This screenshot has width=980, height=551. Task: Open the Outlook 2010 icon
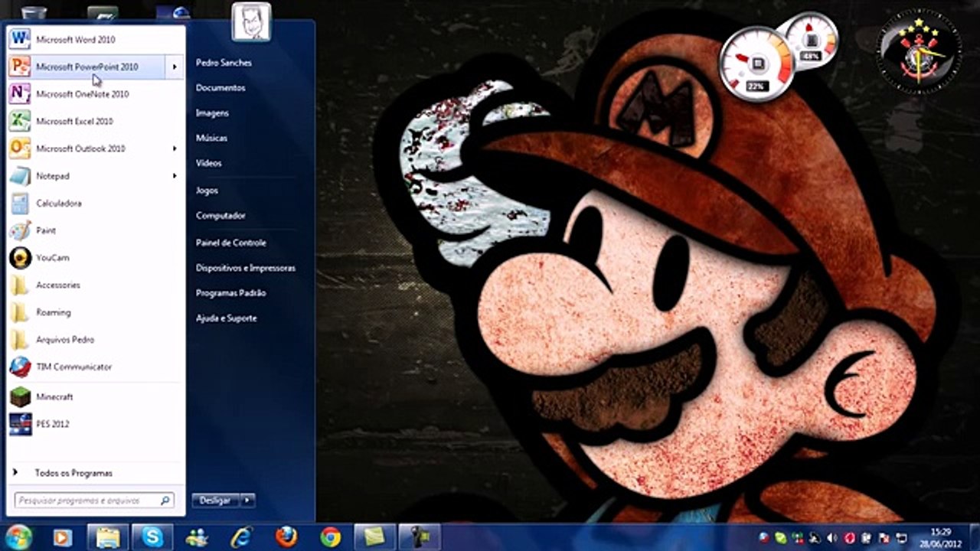pos(20,148)
